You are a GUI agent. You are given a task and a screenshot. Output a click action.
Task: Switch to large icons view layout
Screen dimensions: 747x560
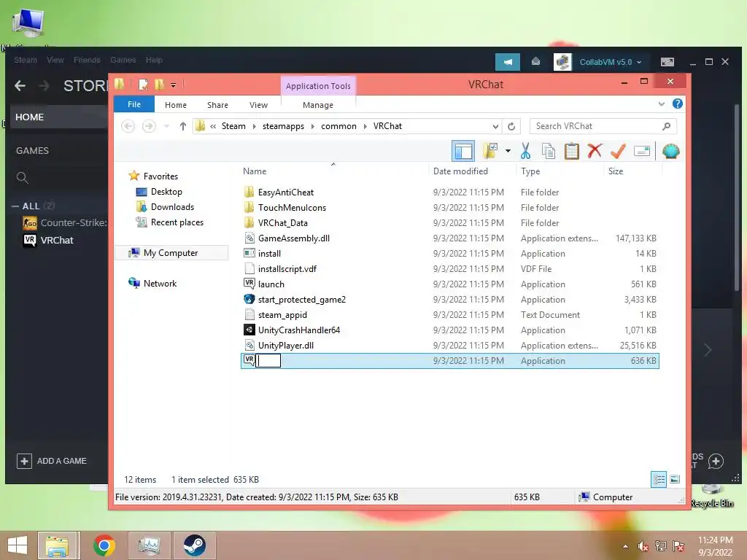pos(675,480)
